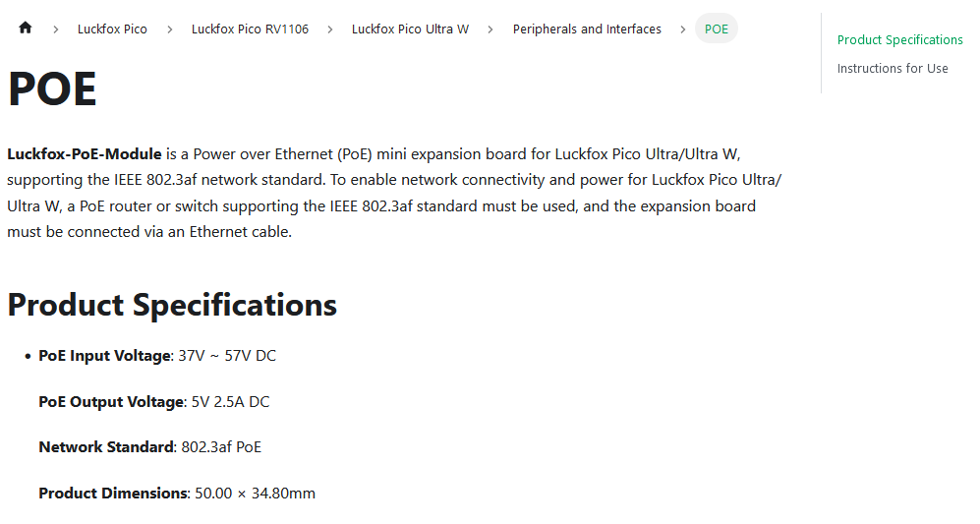
Task: Select the current POE breadcrumb pill
Action: pyautogui.click(x=717, y=29)
